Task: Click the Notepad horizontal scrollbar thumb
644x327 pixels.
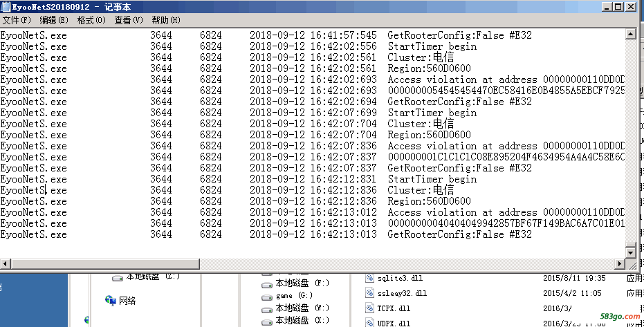Action: [x=104, y=264]
